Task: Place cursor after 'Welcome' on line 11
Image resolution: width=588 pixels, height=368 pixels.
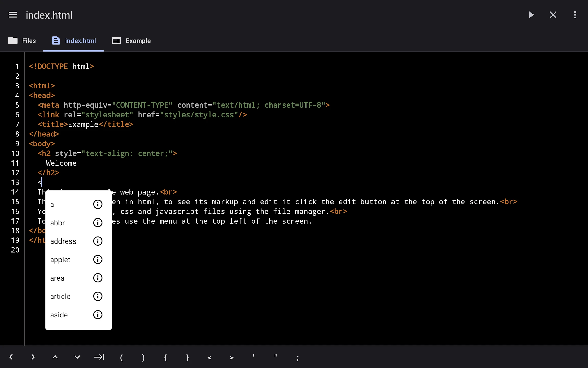Action: [77, 163]
